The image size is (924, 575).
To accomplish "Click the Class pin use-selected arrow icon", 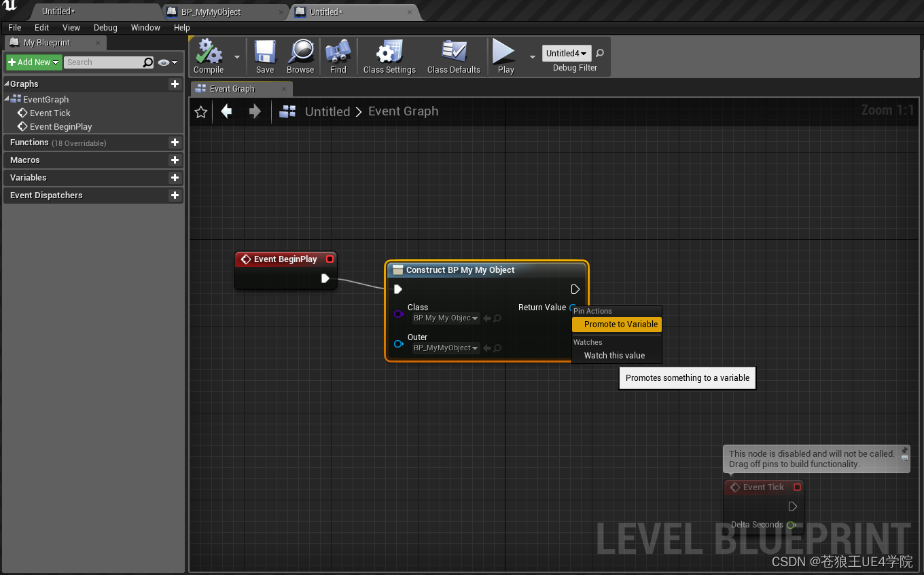I will pos(487,318).
